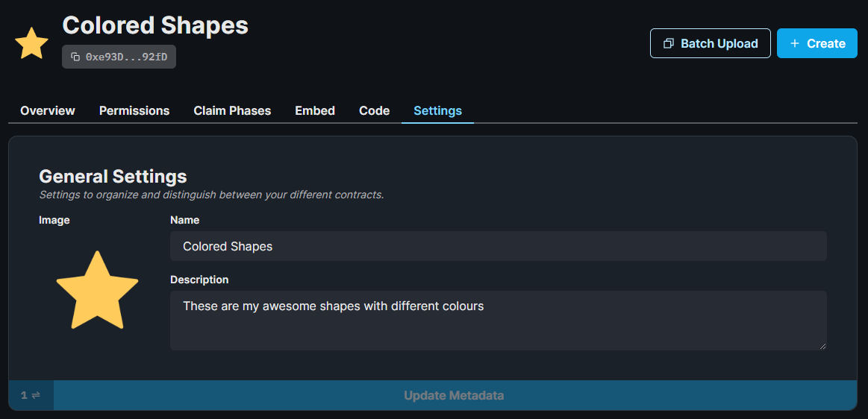Click the 0xe93D...92fD contract address text

[x=126, y=57]
